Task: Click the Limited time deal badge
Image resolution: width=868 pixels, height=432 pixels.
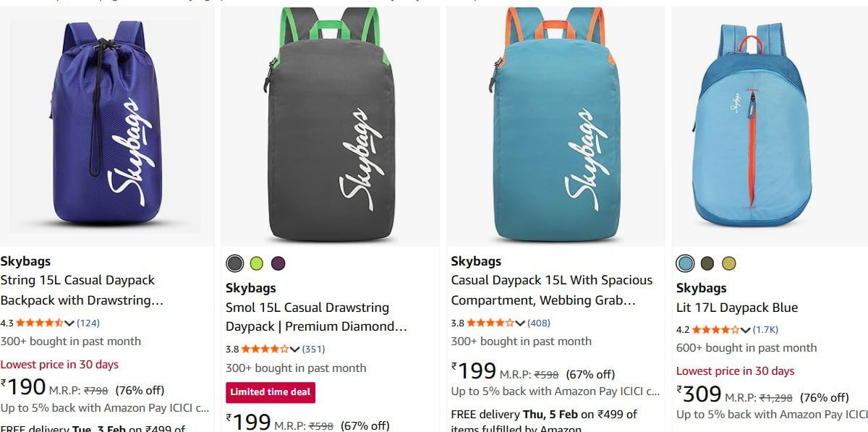Action: (x=271, y=392)
